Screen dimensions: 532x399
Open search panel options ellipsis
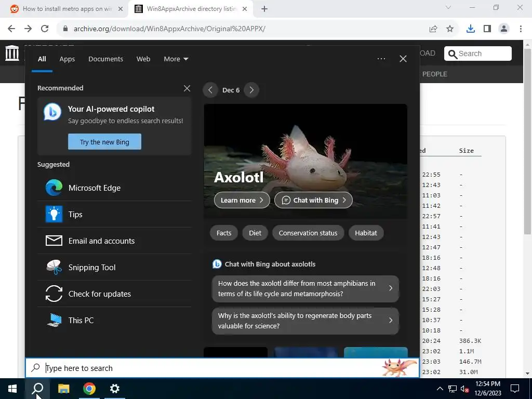[x=381, y=59]
